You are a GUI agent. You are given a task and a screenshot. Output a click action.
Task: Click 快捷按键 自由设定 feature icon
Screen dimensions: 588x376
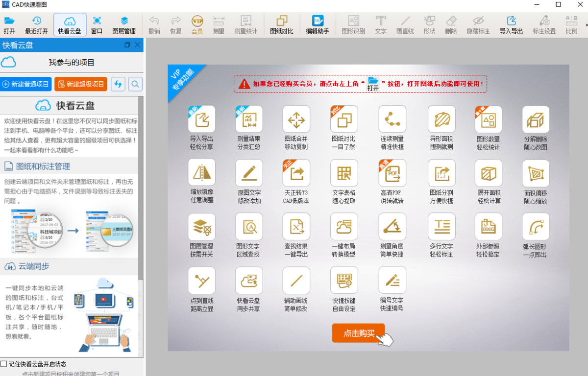(x=344, y=281)
